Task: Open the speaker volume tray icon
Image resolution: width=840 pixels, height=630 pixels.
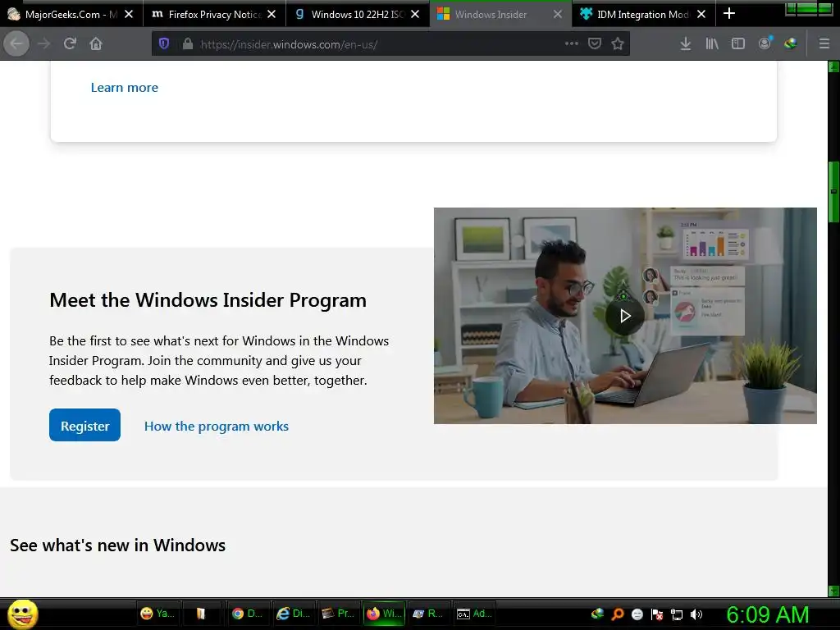Action: point(696,614)
